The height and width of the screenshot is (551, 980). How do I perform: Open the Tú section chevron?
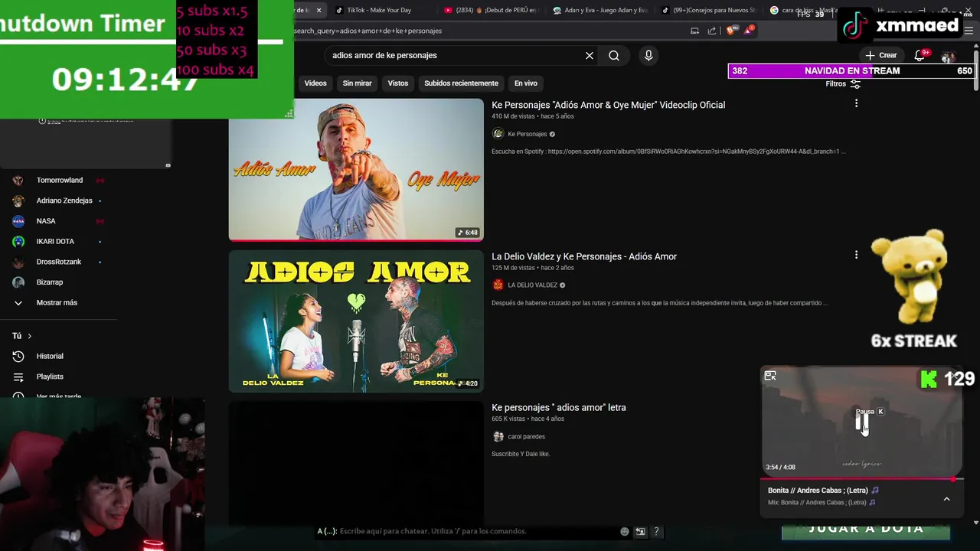pos(30,336)
